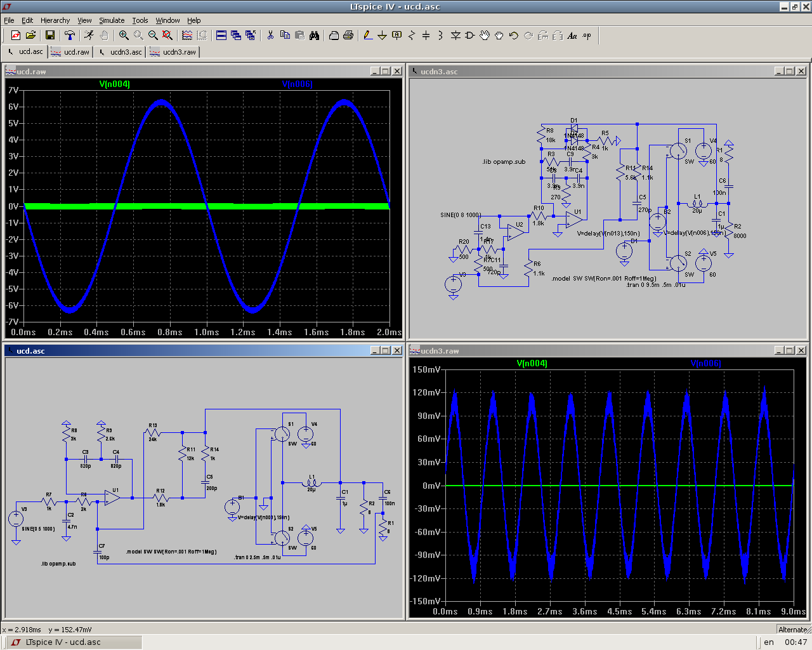Click the 'en' keyboard layout indicator

(769, 642)
